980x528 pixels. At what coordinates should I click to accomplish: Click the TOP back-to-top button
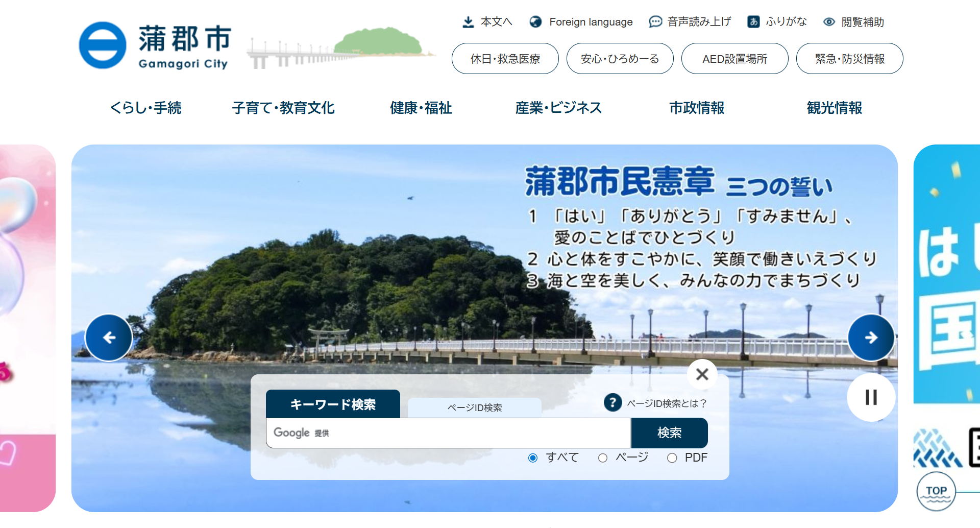[x=936, y=492]
